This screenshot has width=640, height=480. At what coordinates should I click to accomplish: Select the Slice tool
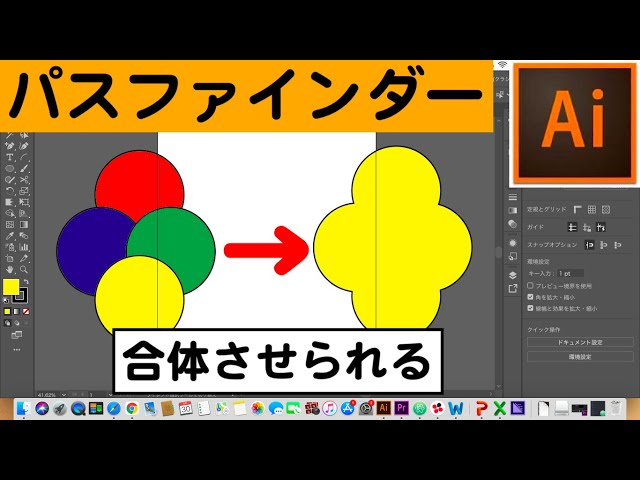pyautogui.click(x=24, y=258)
